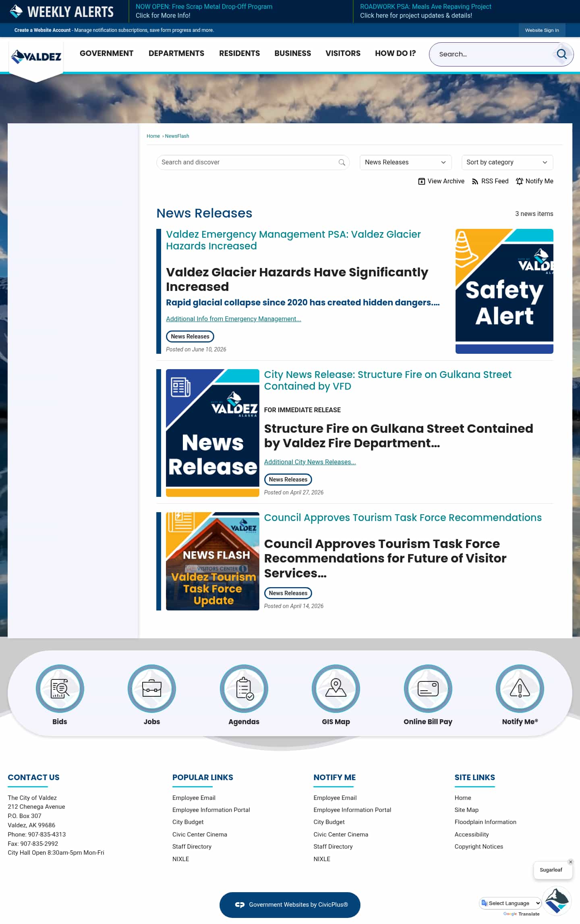The height and width of the screenshot is (924, 580).
Task: Click Create a Website Account link
Action: [x=42, y=30]
